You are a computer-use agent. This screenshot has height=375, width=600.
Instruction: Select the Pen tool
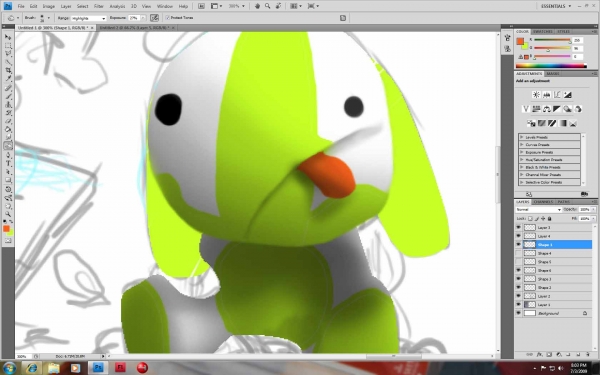click(8, 155)
